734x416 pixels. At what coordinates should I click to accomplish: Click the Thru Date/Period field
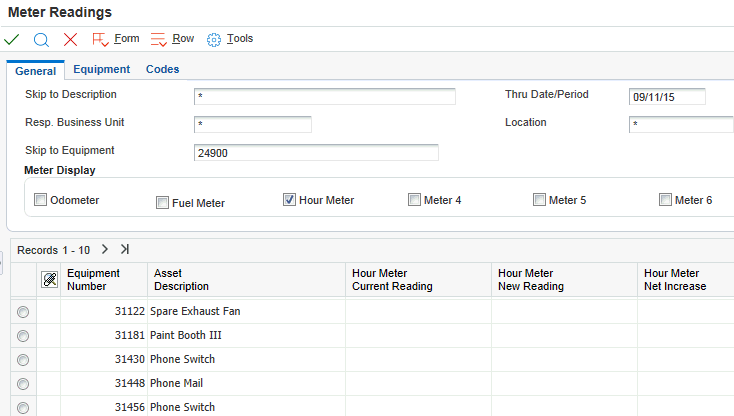click(667, 97)
